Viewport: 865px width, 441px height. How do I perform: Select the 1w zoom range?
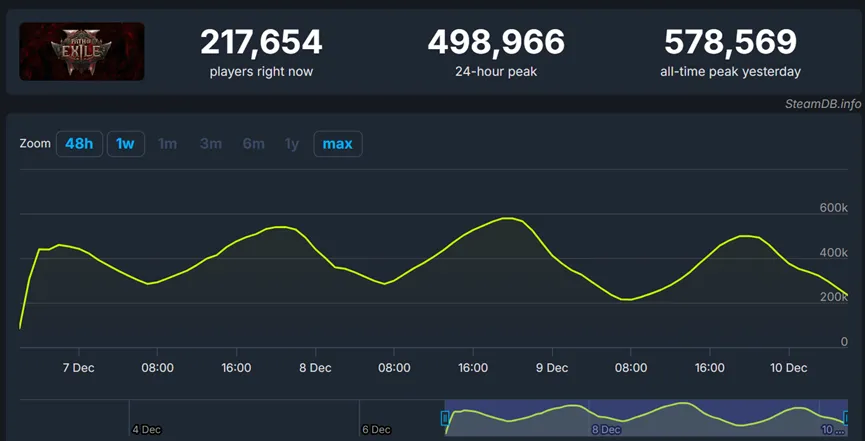[x=125, y=144]
